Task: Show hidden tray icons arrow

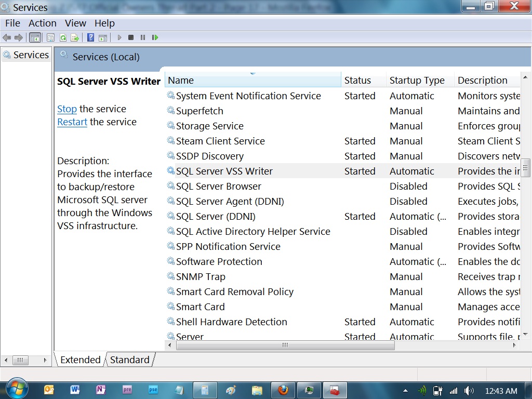Action: [x=405, y=391]
